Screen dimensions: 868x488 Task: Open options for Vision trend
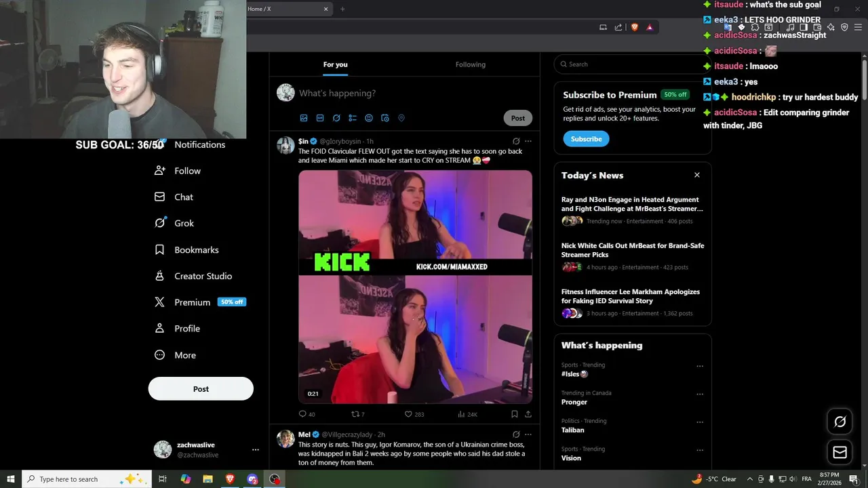pyautogui.click(x=700, y=450)
